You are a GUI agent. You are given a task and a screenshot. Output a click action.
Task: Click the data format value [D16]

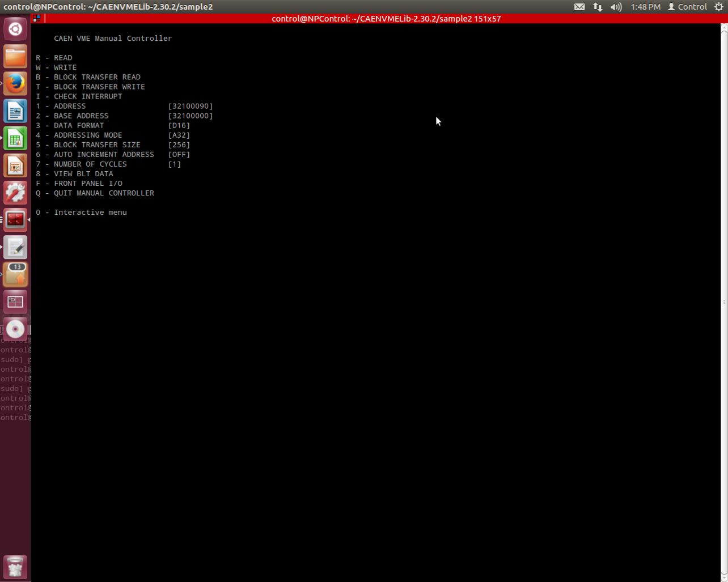pos(179,125)
